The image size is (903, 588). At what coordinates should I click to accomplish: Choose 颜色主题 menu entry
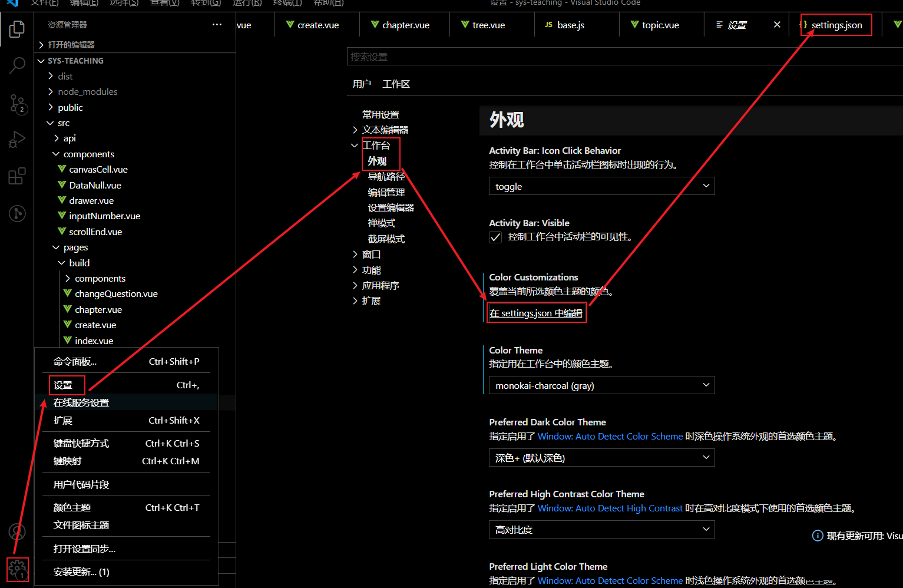(x=126, y=507)
